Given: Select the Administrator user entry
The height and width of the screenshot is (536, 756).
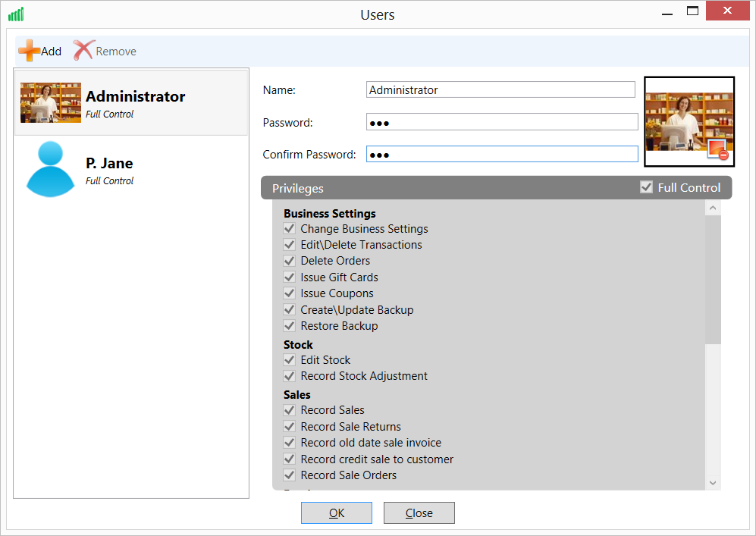Looking at the screenshot, I should (130, 102).
